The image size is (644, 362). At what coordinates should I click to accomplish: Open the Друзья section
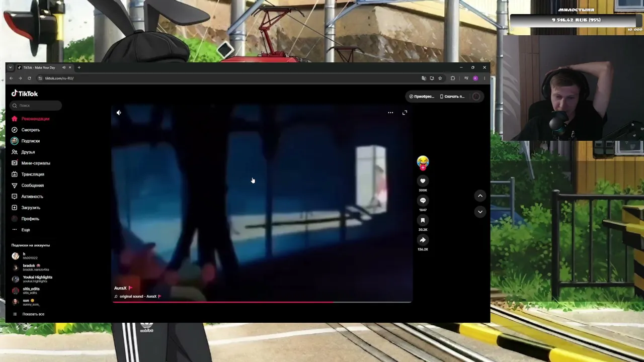23,152
